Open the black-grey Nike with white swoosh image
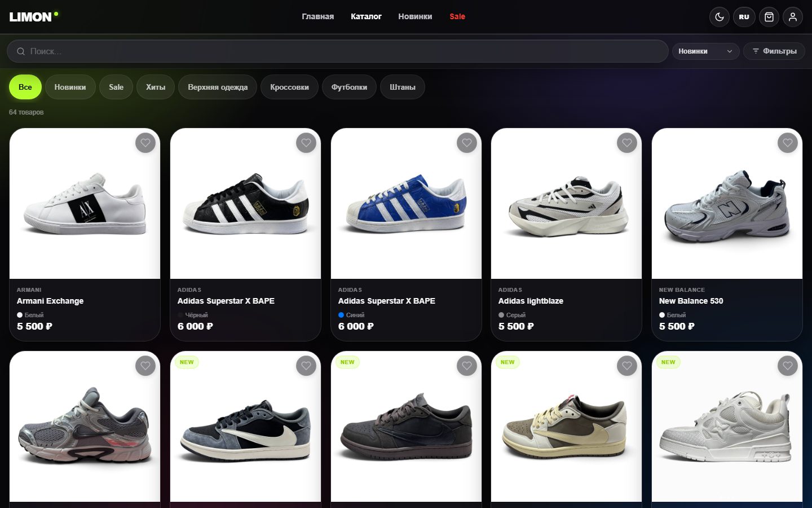Viewport: 812px width, 508px height. (245, 427)
